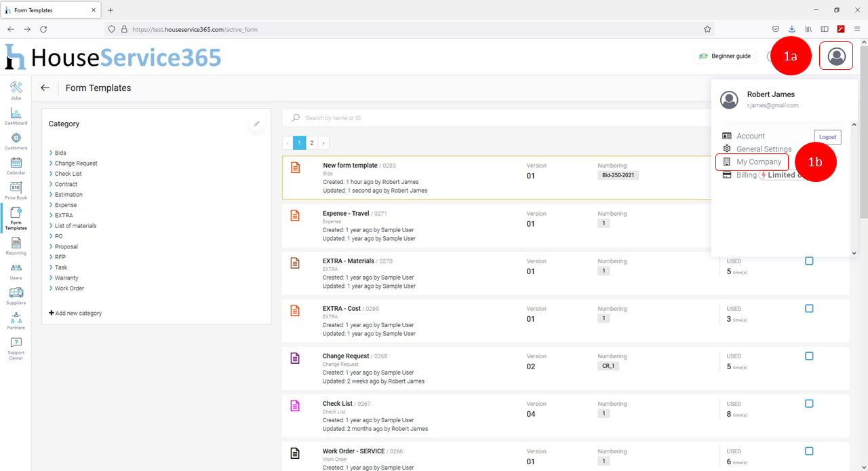The width and height of the screenshot is (868, 471).
Task: Click the browser address bar
Action: 411,29
